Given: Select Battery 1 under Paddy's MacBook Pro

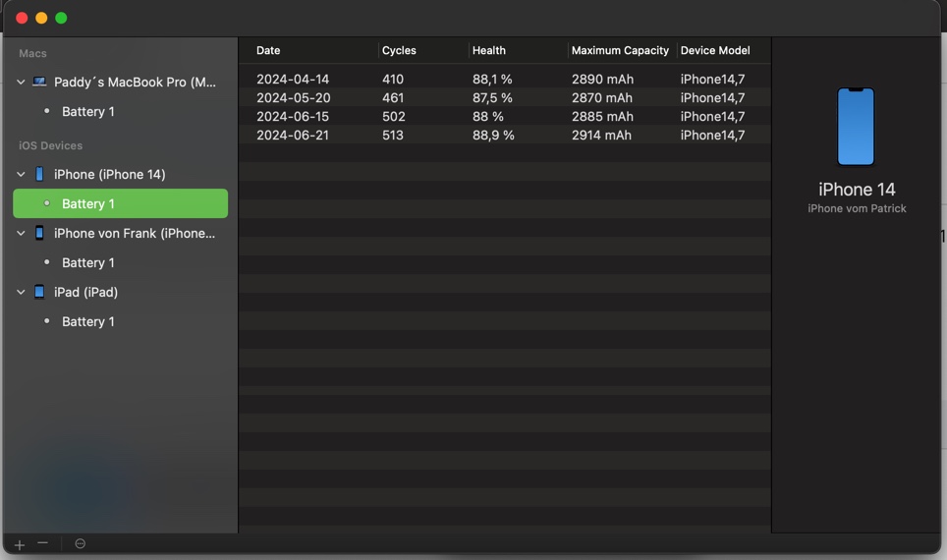Looking at the screenshot, I should point(88,112).
